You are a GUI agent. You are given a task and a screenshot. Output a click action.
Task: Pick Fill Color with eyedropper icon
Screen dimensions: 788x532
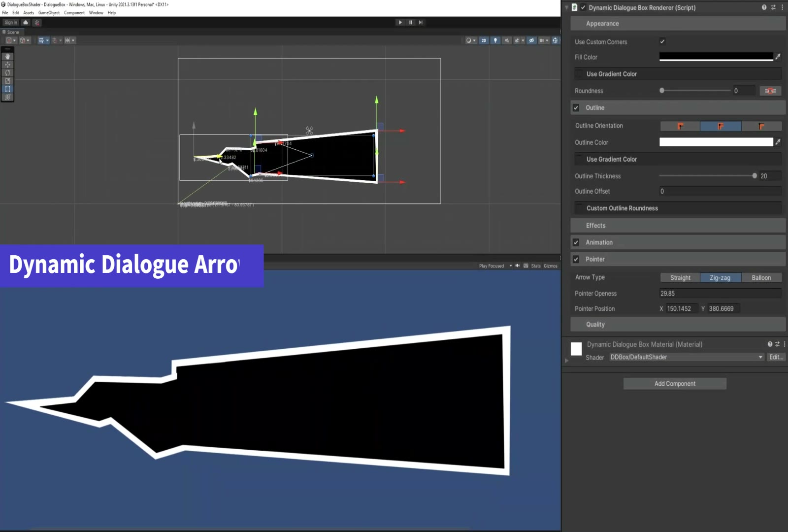tap(778, 57)
